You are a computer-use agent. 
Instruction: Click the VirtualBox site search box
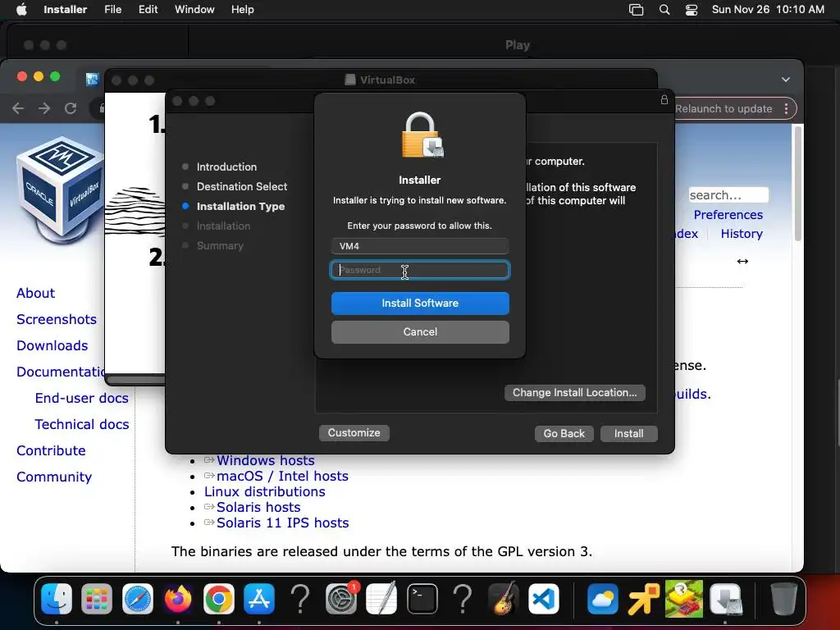point(728,195)
